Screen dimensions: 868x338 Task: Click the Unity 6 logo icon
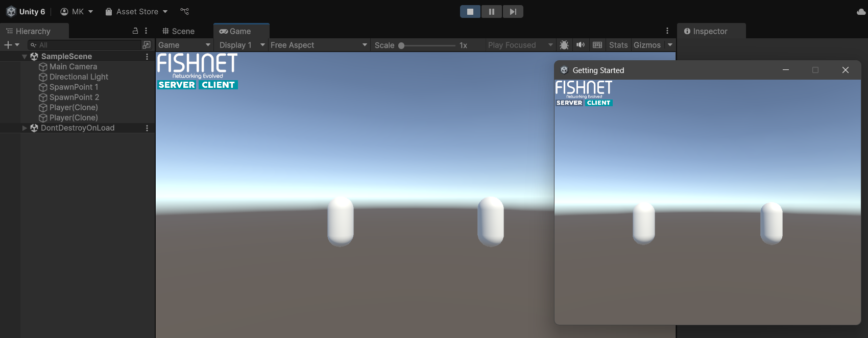[x=11, y=11]
